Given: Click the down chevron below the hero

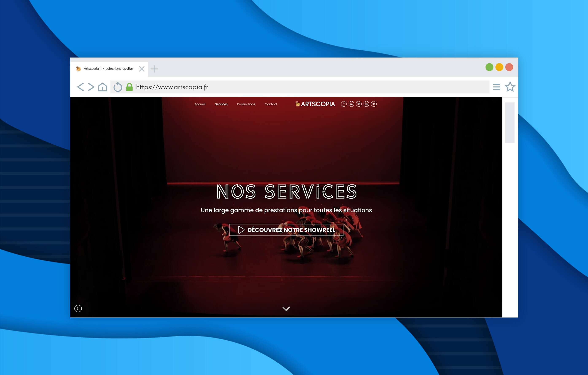Looking at the screenshot, I should [x=286, y=309].
